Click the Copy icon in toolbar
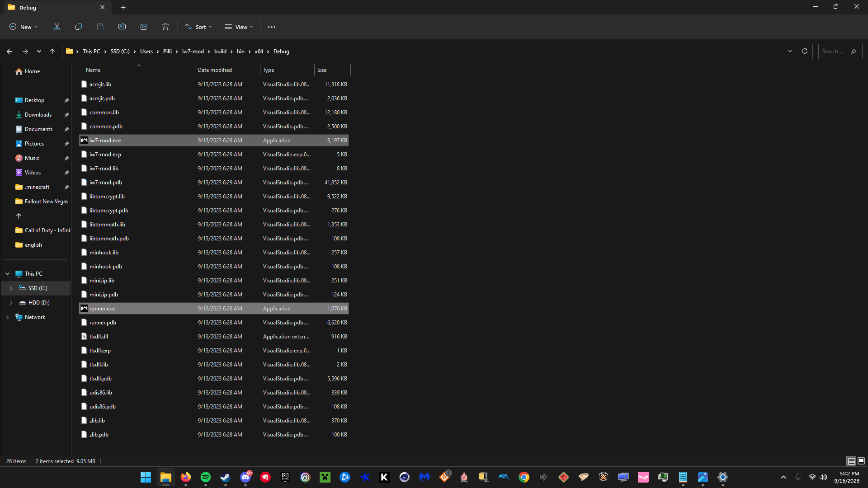 tap(79, 27)
